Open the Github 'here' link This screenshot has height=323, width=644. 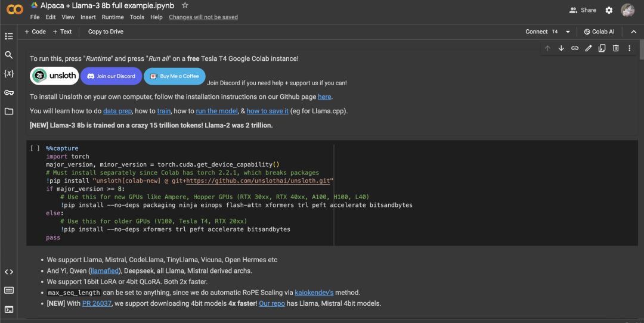pyautogui.click(x=324, y=97)
